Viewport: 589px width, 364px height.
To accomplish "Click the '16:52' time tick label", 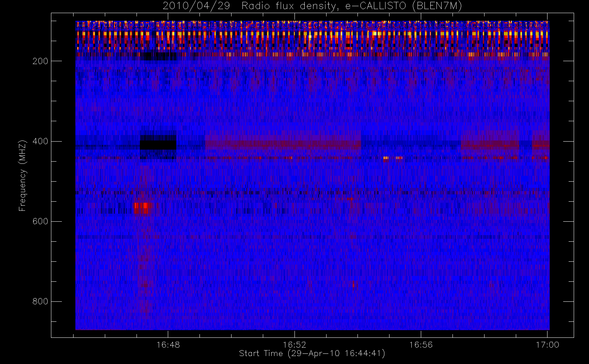I will pos(294,345).
